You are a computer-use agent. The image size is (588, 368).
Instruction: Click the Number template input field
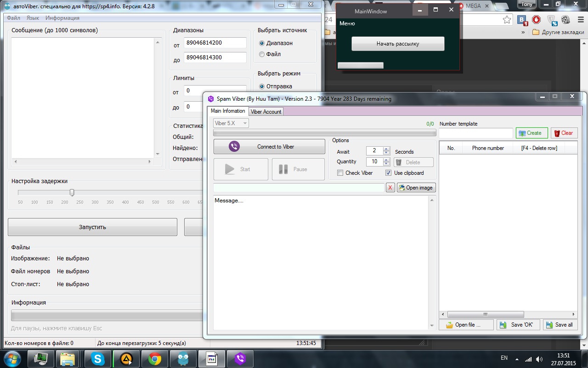pos(475,133)
